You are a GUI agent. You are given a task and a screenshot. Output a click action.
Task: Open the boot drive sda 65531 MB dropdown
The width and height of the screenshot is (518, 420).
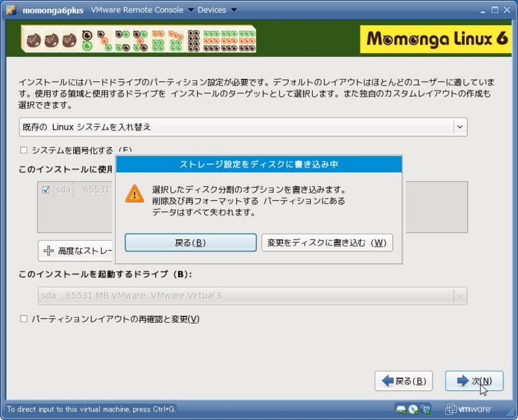pyautogui.click(x=253, y=296)
